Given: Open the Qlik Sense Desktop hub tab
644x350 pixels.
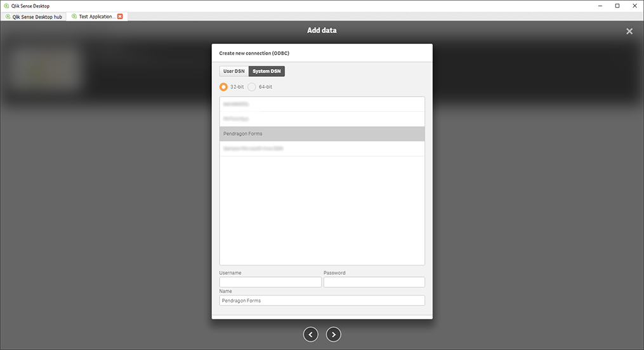Looking at the screenshot, I should [x=34, y=17].
